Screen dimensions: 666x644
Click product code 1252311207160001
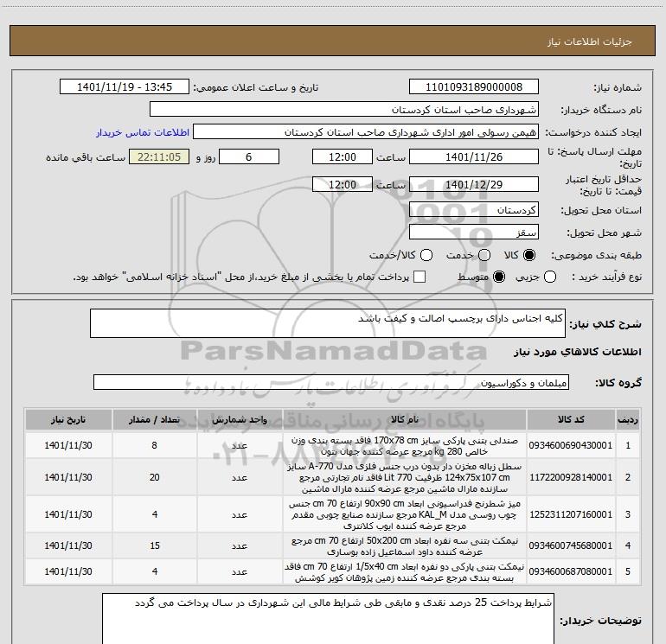[x=571, y=514]
